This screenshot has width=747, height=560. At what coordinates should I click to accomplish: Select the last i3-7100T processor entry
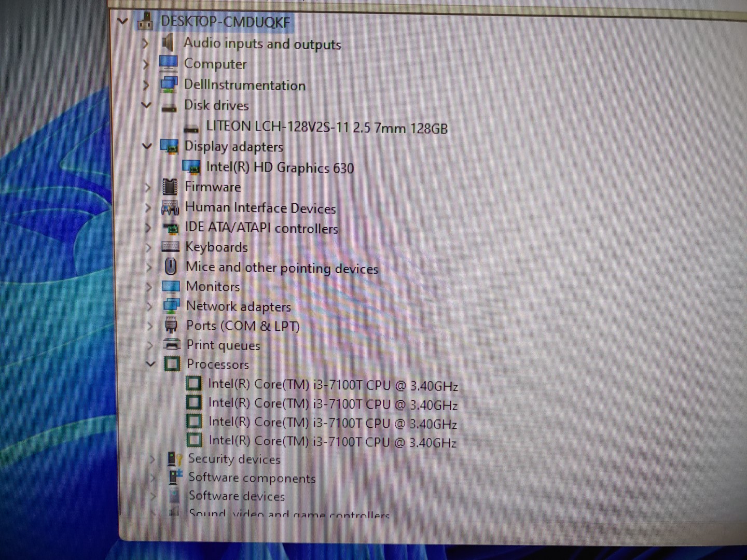[x=332, y=441]
